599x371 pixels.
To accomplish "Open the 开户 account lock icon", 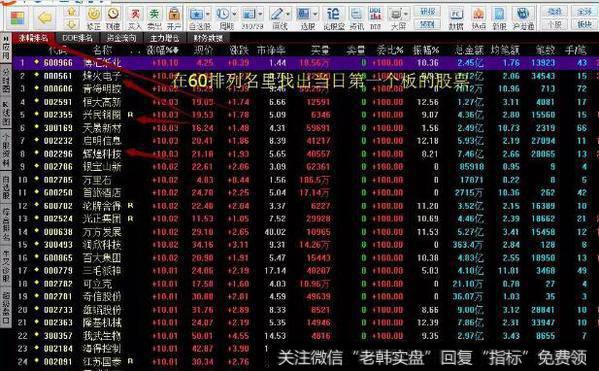I will pos(174,18).
